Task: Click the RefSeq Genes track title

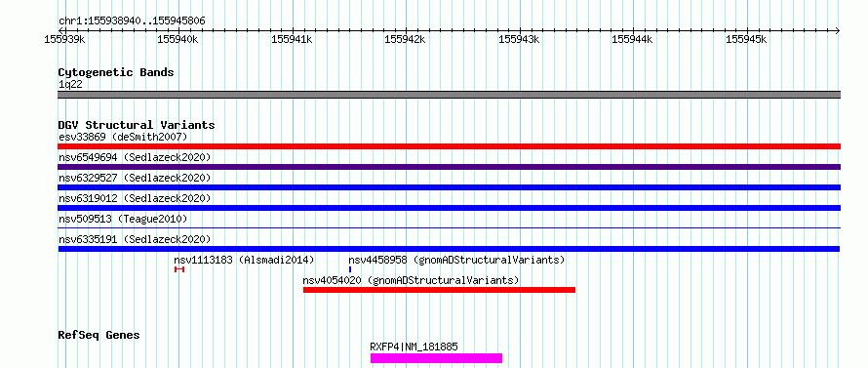Action: tap(99, 336)
